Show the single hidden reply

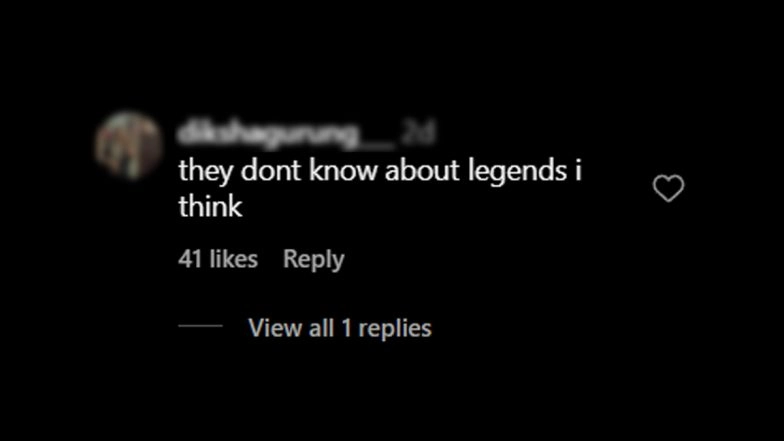[x=340, y=328]
